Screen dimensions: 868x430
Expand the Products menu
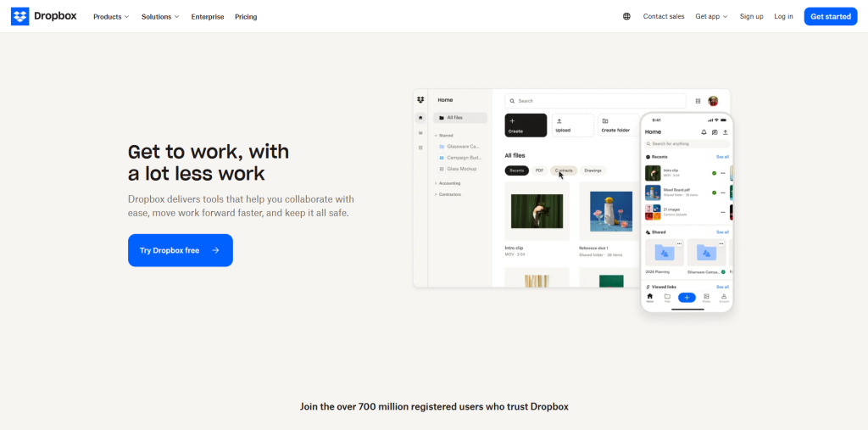click(111, 17)
